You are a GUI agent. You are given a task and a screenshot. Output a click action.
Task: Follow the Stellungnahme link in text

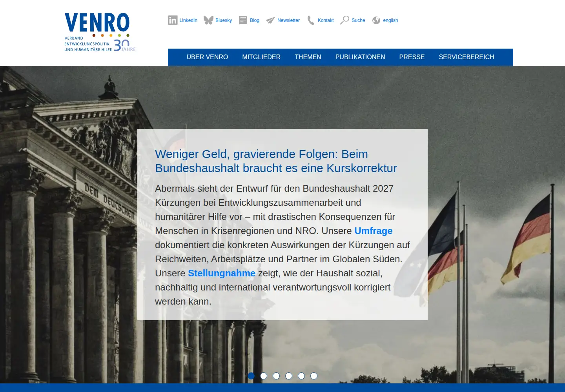pyautogui.click(x=222, y=273)
